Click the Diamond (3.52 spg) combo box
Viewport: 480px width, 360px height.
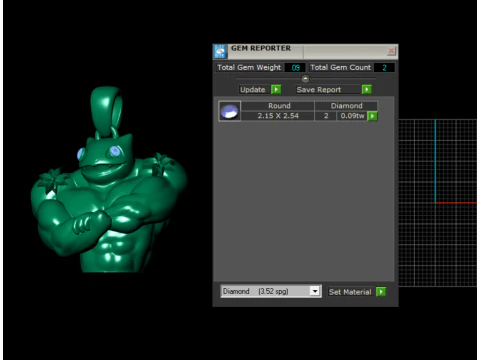pyautogui.click(x=271, y=291)
